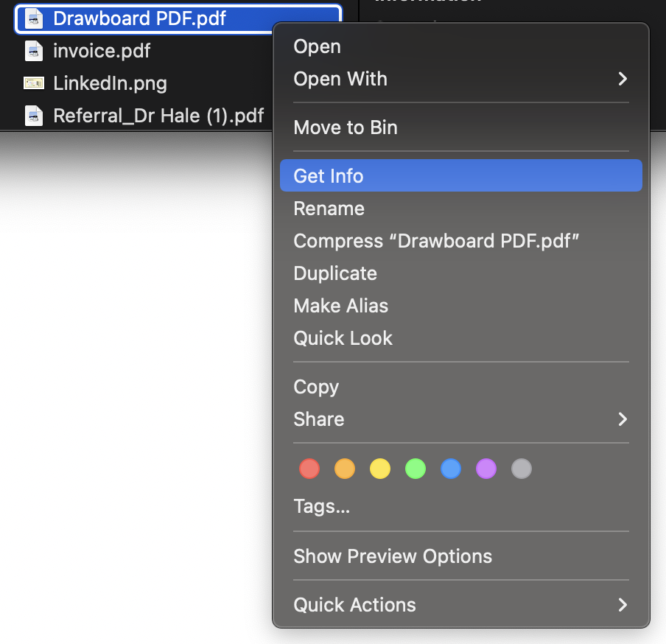Select Duplicate from the menu

[x=335, y=273]
